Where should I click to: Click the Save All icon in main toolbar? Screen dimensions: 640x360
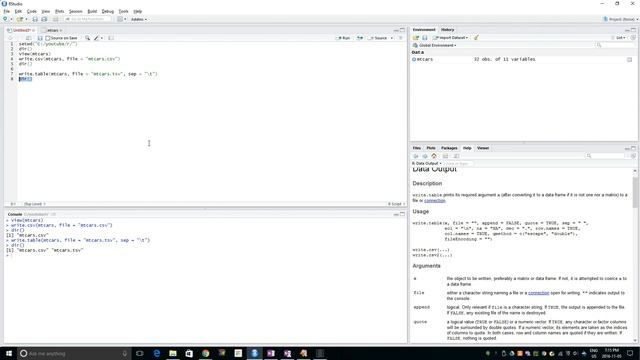pyautogui.click(x=44, y=19)
